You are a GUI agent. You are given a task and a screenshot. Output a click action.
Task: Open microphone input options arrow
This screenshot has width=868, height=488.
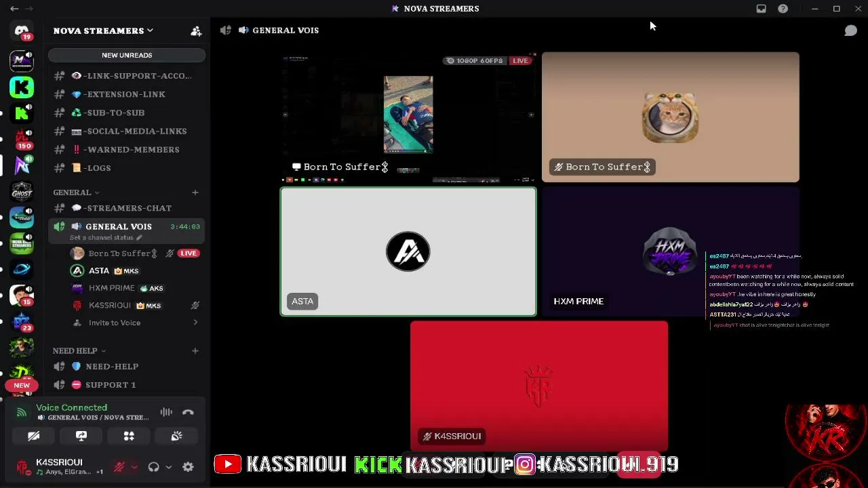coord(134,467)
